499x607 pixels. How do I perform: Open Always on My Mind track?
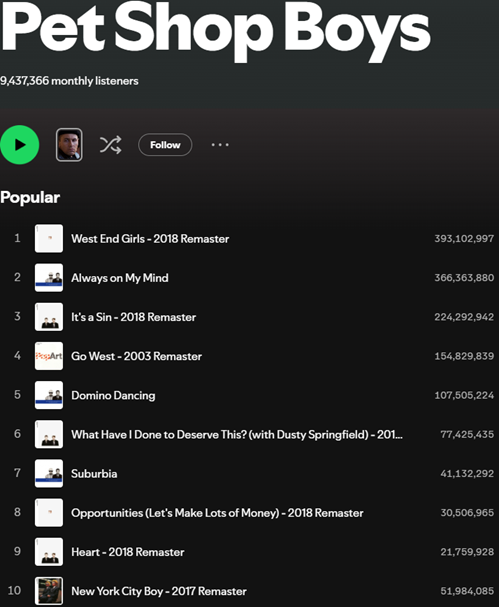click(x=120, y=278)
